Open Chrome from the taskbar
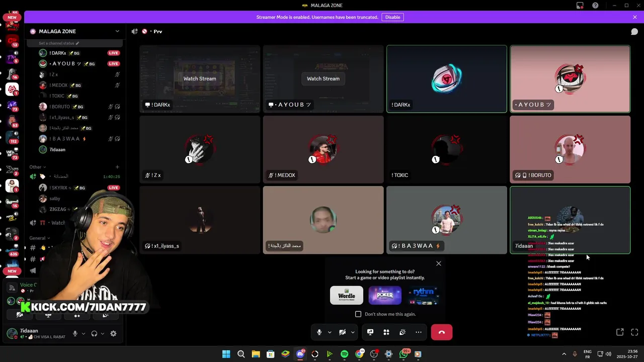 (359, 354)
